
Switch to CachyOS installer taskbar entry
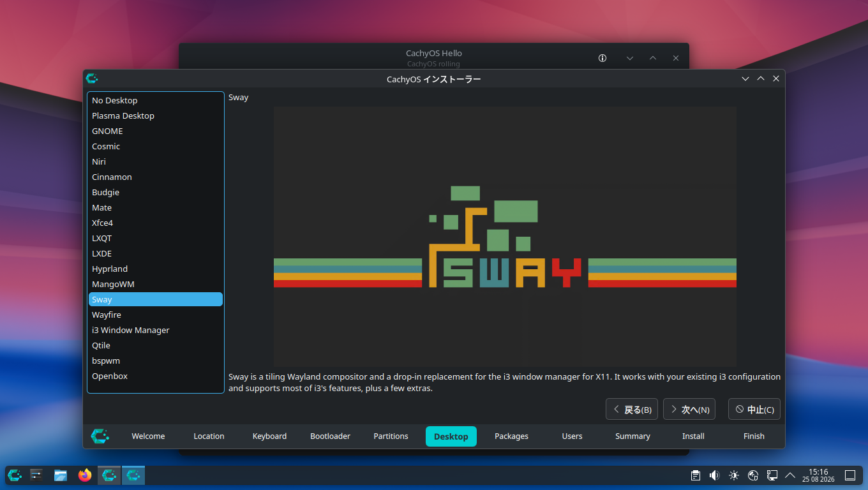click(133, 475)
